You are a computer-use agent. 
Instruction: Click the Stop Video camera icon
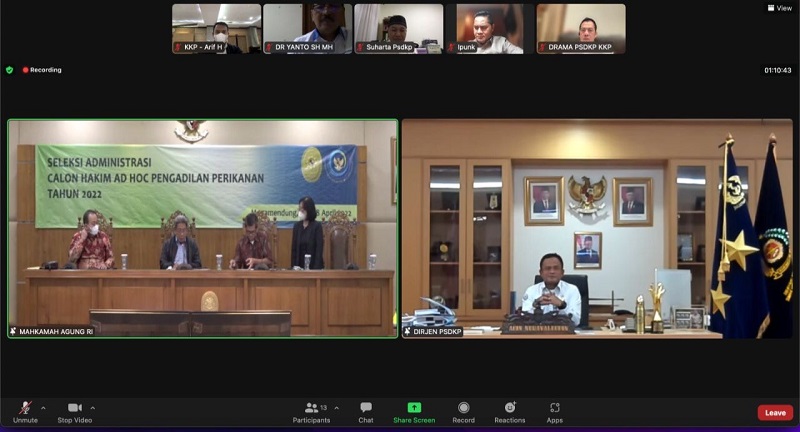(x=75, y=408)
